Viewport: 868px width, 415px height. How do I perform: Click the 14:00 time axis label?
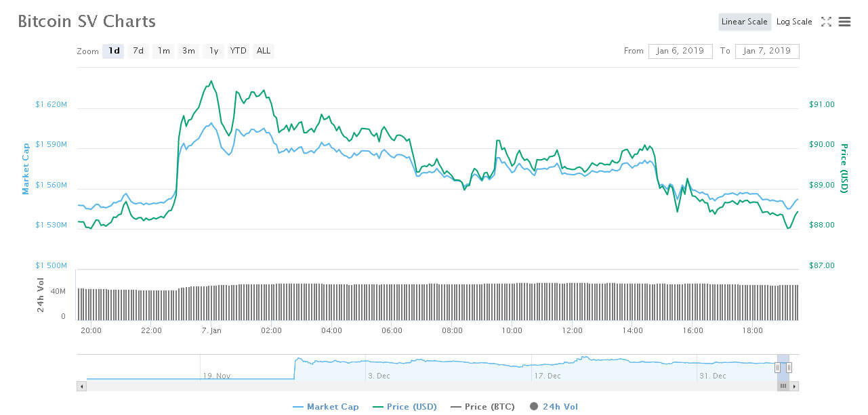click(633, 330)
